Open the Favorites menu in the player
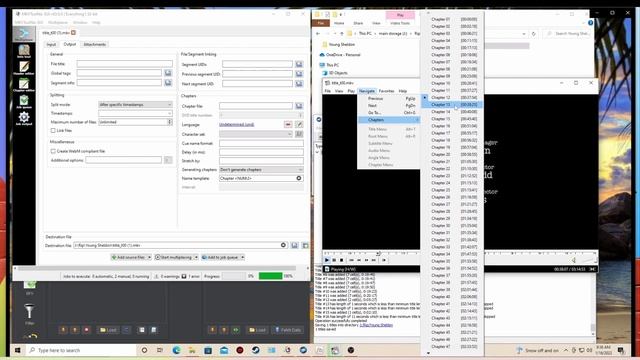Image resolution: width=640 pixels, height=360 pixels. tap(386, 91)
